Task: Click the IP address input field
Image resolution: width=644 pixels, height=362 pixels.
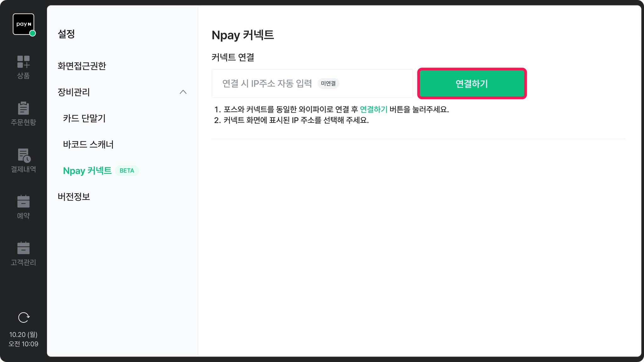Action: [x=267, y=84]
